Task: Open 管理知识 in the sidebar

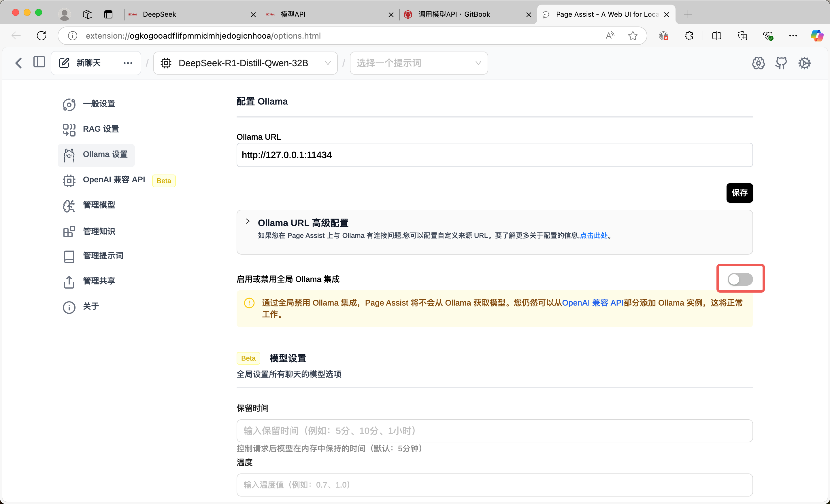Action: point(89,231)
